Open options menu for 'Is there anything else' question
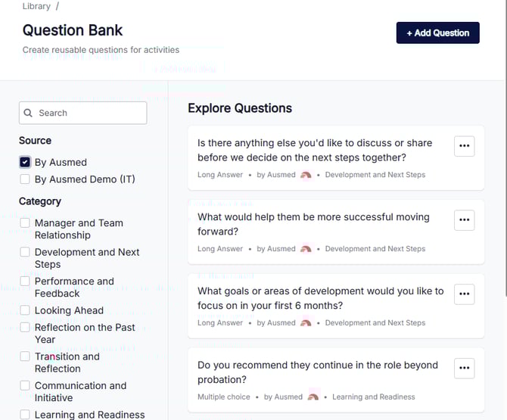Screen dimensions: 507x420 click(464, 146)
